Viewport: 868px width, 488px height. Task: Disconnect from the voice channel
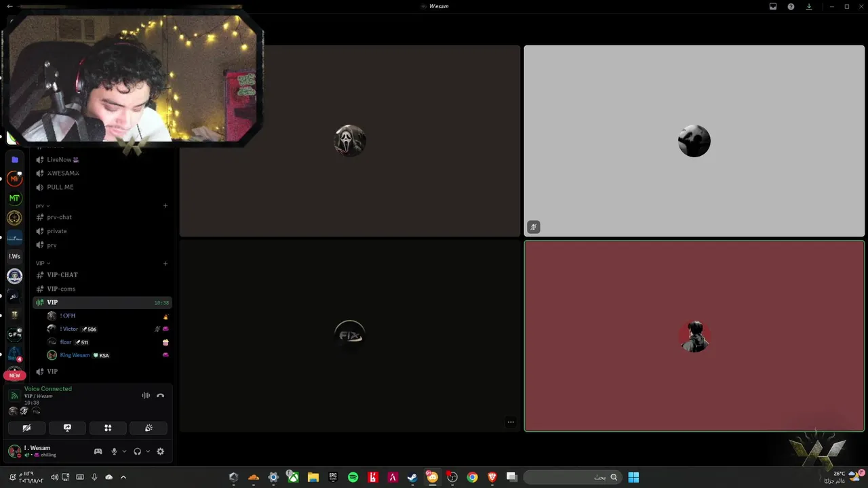[160, 395]
